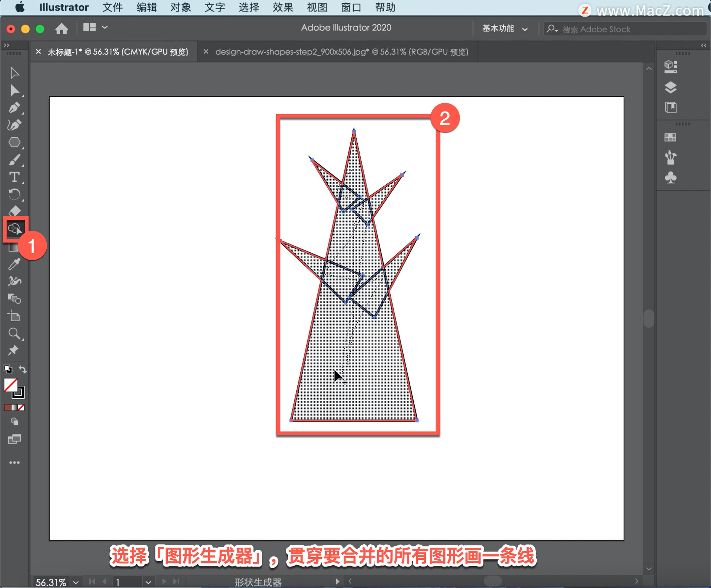Screen dimensions: 711x588
Task: Open the arrange documents dropdown
Action: (x=95, y=27)
